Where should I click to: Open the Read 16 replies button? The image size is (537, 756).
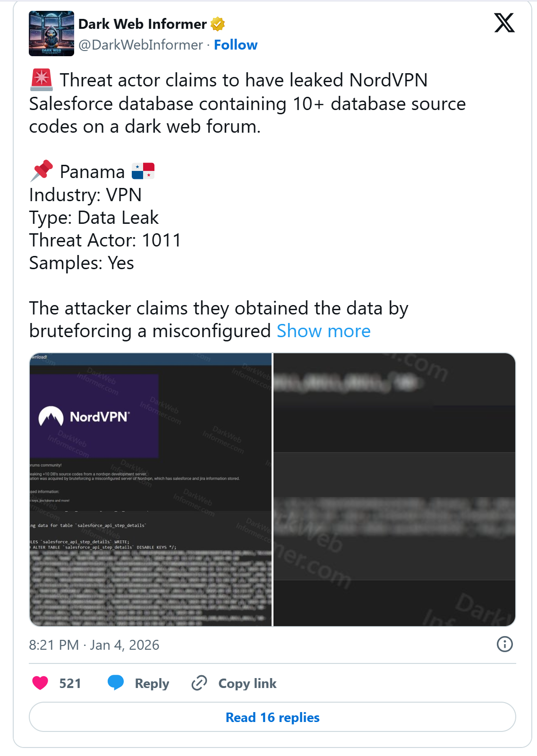pyautogui.click(x=273, y=717)
